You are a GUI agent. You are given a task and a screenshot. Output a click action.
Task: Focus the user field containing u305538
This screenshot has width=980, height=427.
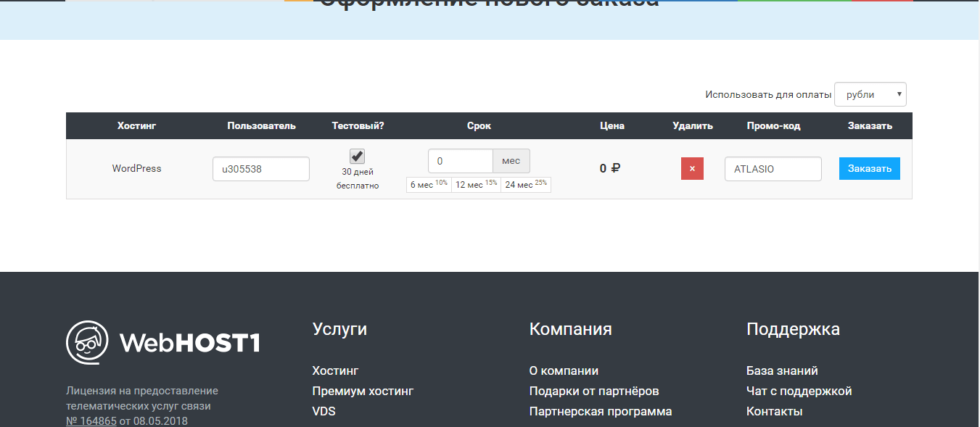[261, 169]
